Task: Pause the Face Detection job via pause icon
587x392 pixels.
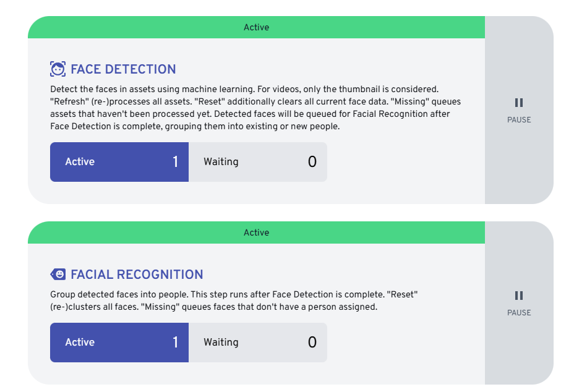Action: coord(519,103)
